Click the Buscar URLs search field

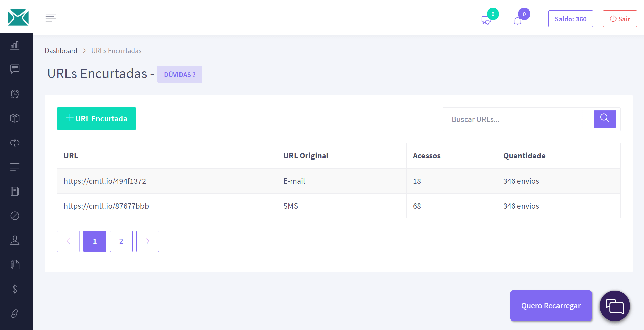(518, 119)
